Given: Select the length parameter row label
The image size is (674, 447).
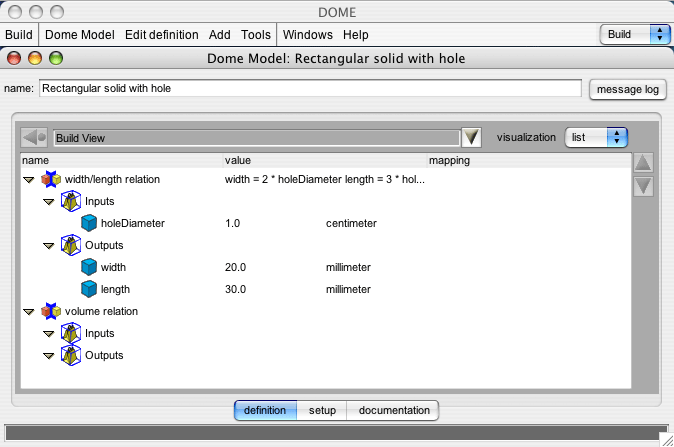Looking at the screenshot, I should [115, 289].
